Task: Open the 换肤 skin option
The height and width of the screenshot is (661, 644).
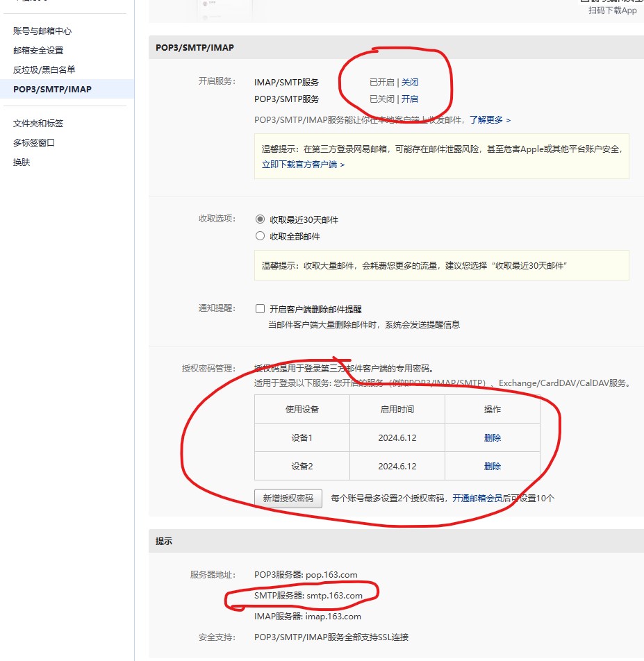Action: (x=22, y=162)
